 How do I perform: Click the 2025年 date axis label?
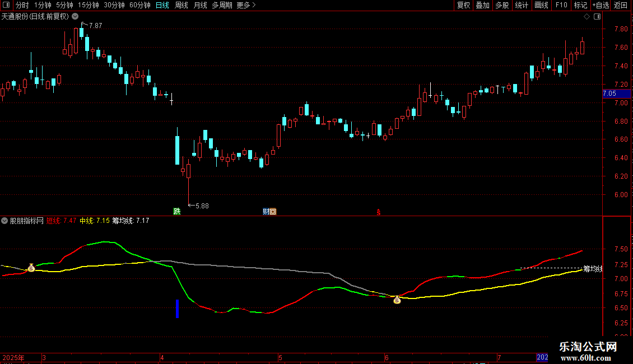[x=13, y=357]
